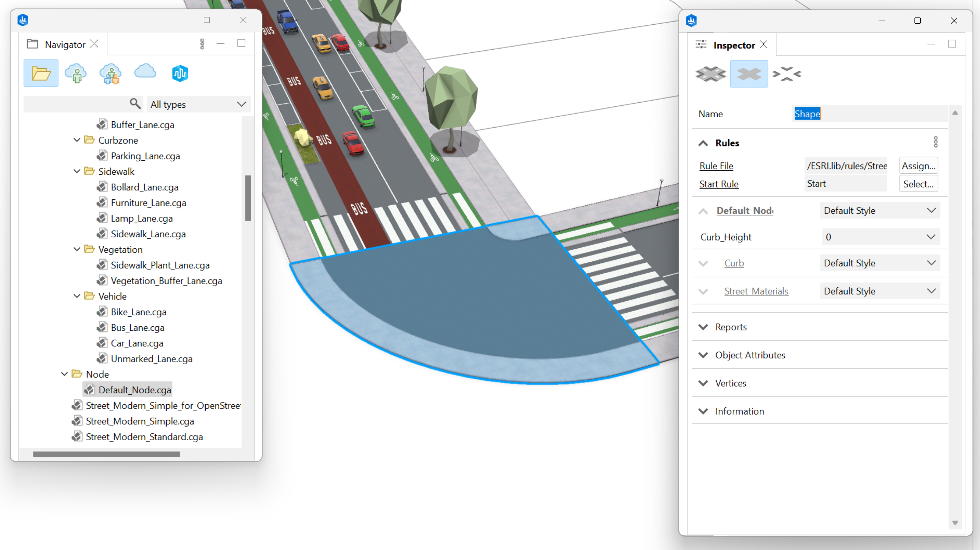The width and height of the screenshot is (980, 550).
Task: Open the All types filter dropdown
Action: [x=198, y=104]
